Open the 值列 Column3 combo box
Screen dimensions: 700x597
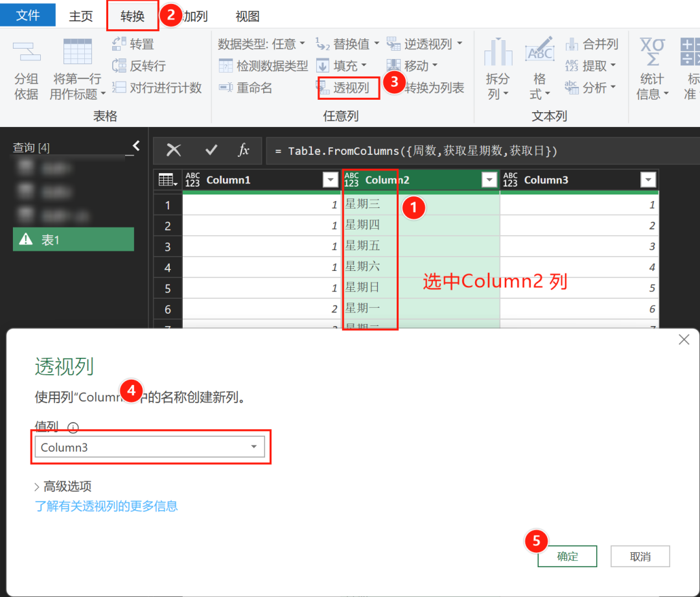(x=149, y=447)
